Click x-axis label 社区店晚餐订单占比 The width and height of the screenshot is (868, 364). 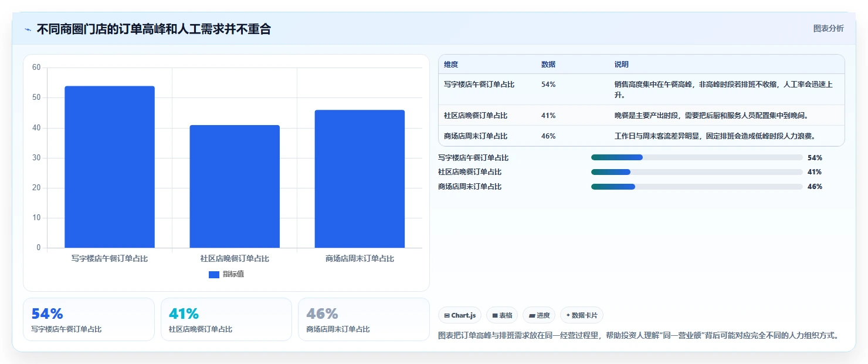pos(235,258)
